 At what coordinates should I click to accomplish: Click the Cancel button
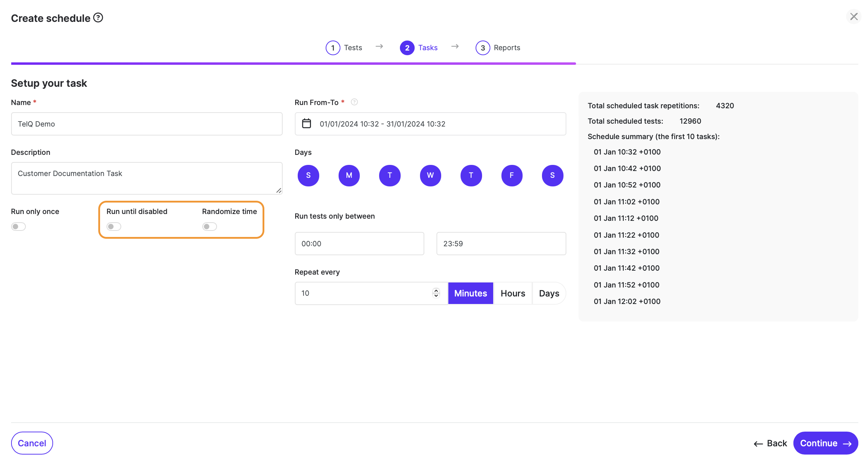click(x=32, y=443)
